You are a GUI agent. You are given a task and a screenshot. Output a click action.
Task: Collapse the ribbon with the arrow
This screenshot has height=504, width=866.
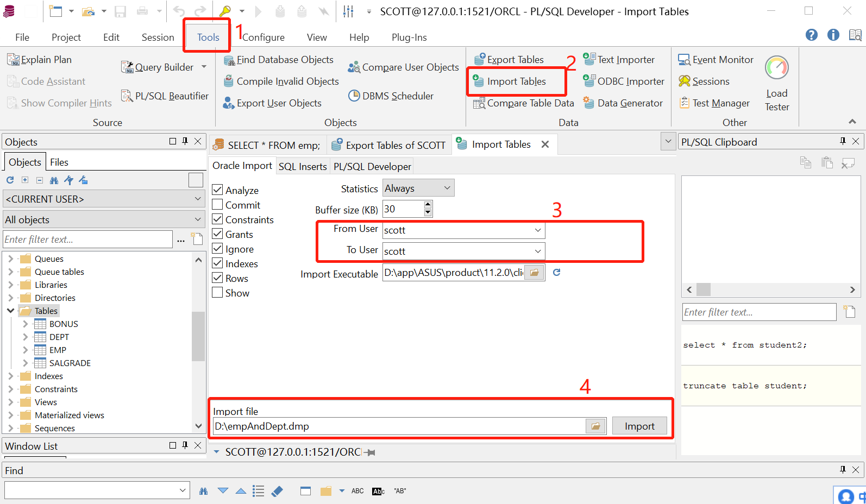(852, 122)
